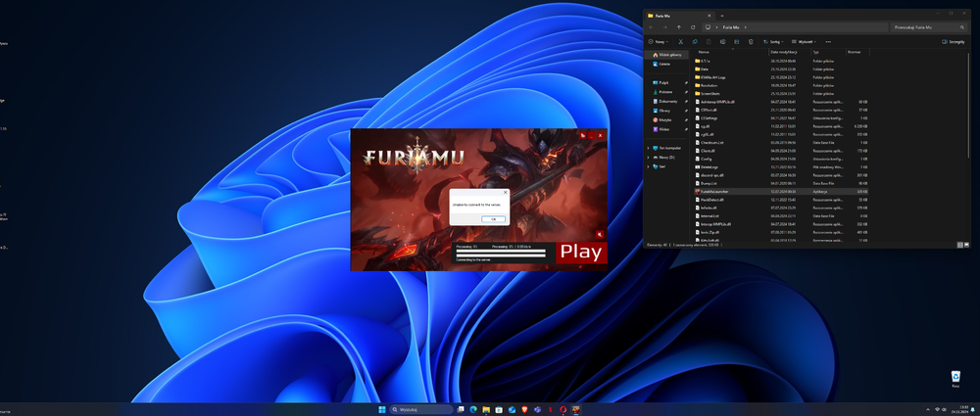Click the Share icon in Explorer toolbar
980x416 pixels.
pos(737,42)
